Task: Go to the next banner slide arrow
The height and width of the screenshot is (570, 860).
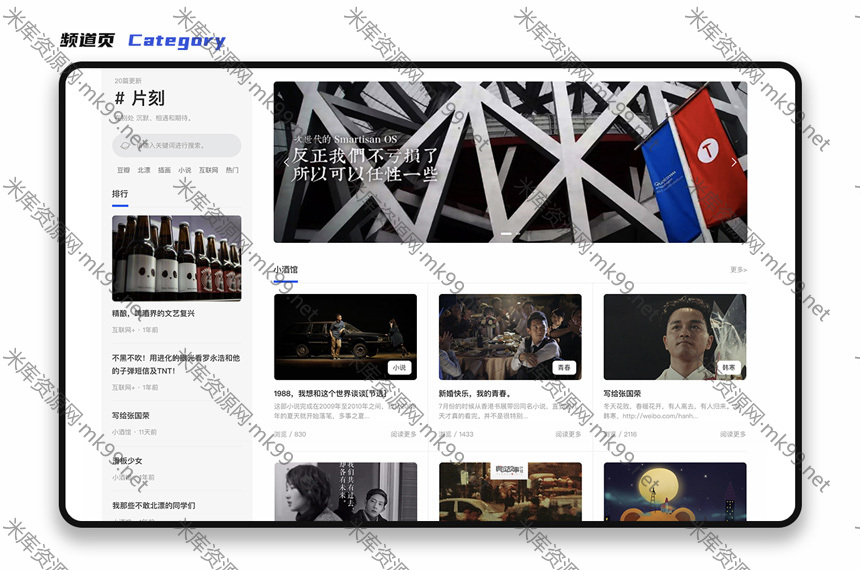Action: 734,162
